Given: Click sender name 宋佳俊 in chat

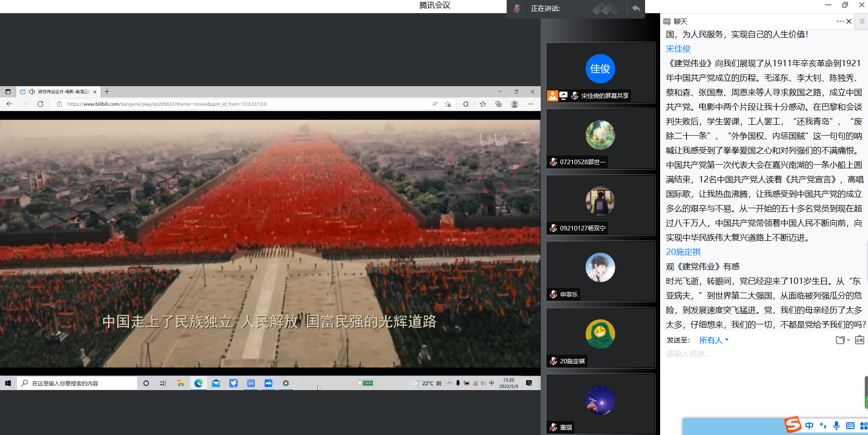Looking at the screenshot, I should pos(678,49).
